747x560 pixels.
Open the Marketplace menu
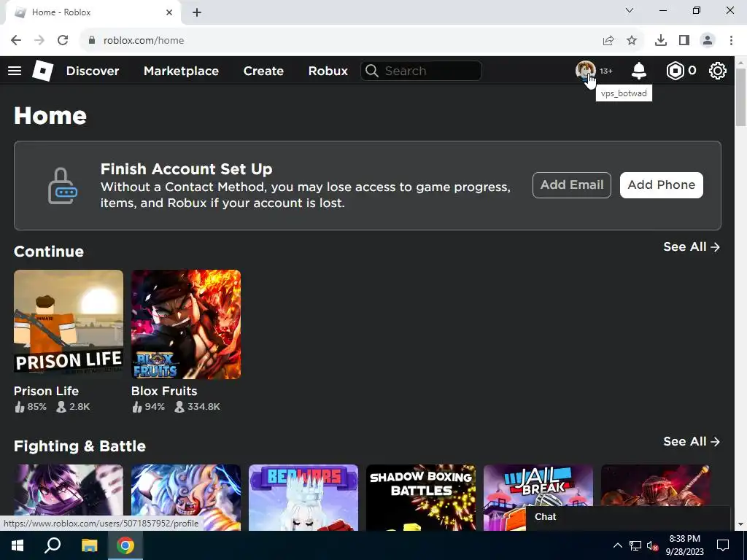[181, 71]
